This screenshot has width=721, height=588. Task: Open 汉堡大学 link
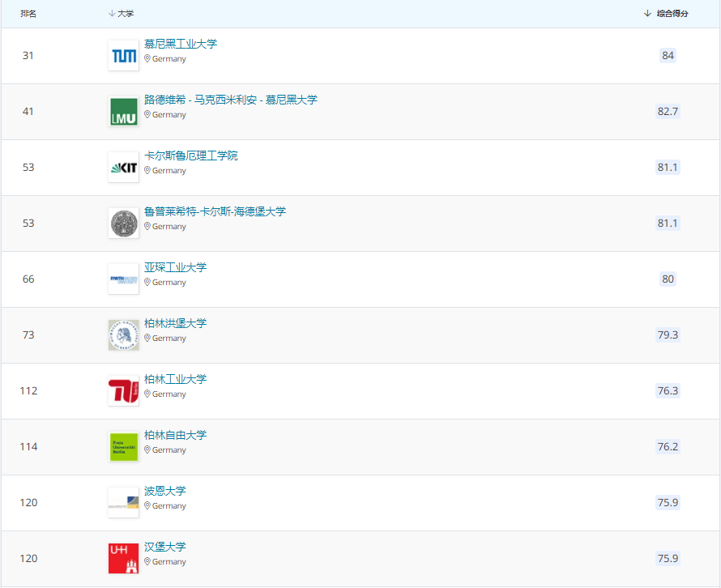(x=164, y=547)
